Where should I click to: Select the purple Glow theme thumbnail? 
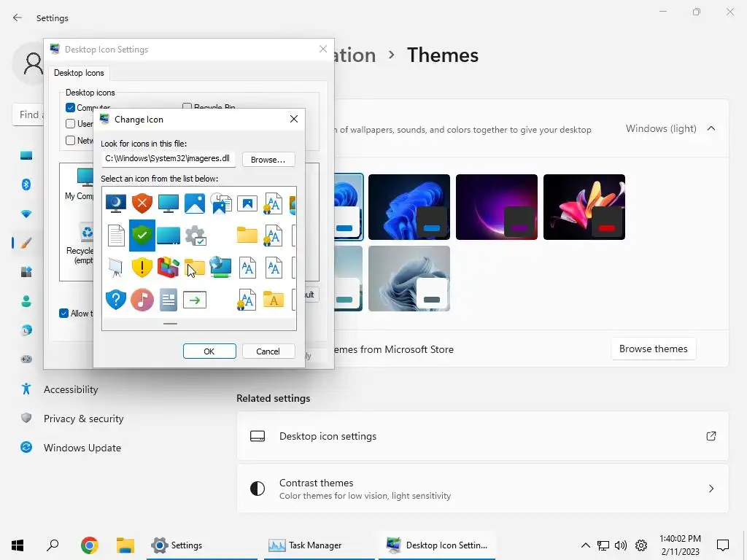click(x=497, y=207)
